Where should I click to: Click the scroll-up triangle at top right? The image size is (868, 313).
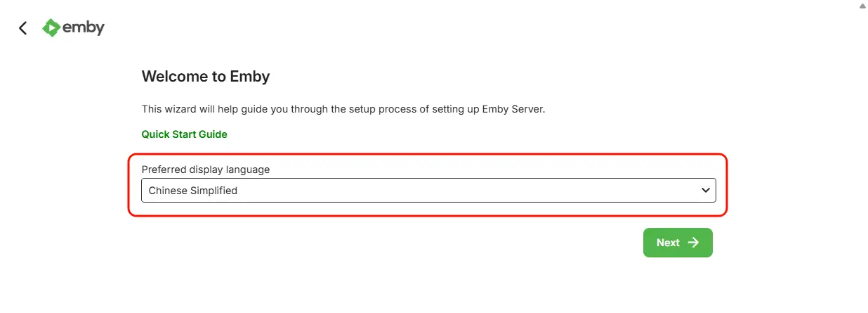(862, 6)
